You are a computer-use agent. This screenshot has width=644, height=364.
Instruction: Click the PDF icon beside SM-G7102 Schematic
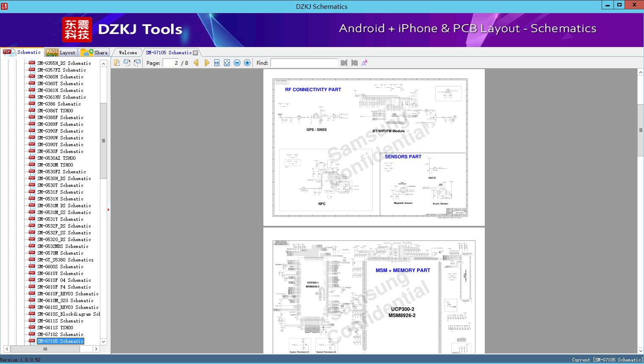click(32, 334)
